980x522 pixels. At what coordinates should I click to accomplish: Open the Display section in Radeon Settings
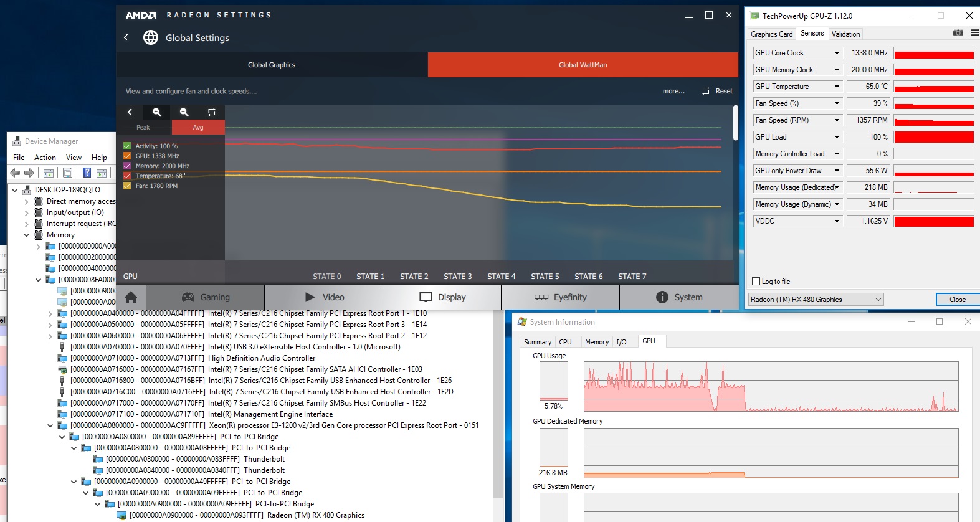pyautogui.click(x=442, y=297)
